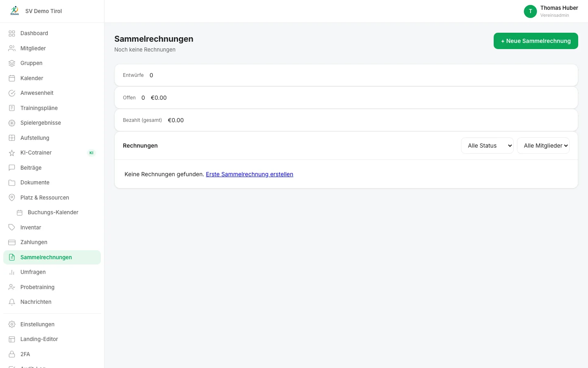
Task: Click the Inventar tag icon
Action: [x=12, y=227]
